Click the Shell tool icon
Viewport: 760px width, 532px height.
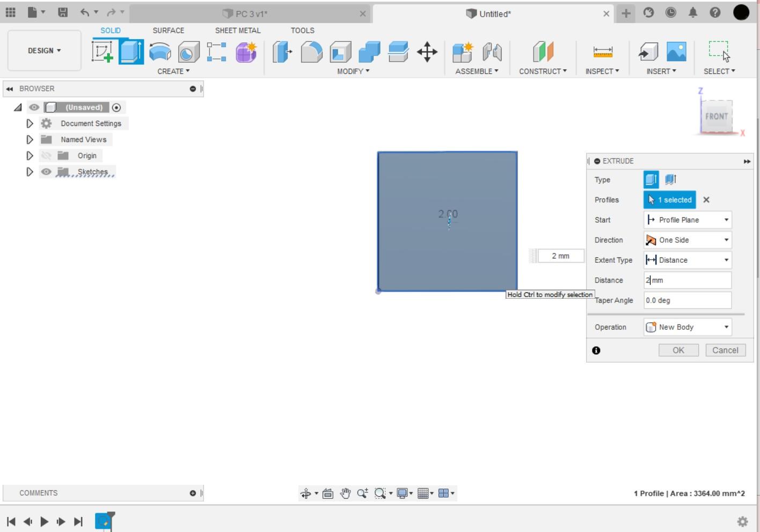pyautogui.click(x=340, y=52)
